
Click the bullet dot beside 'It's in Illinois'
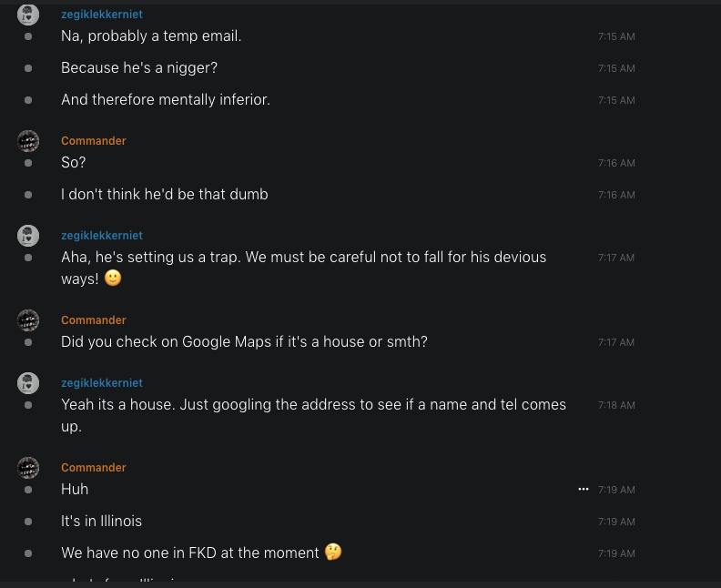(28, 522)
